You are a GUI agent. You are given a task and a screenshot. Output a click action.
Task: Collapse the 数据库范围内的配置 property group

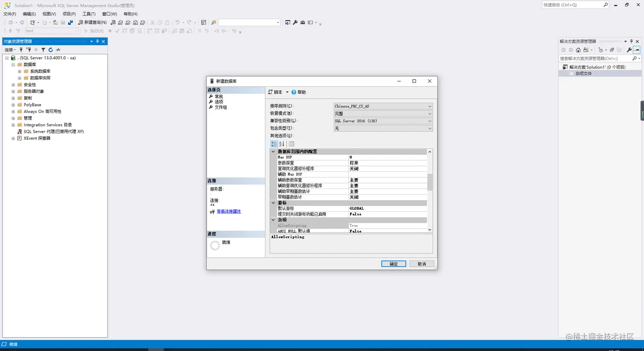click(x=273, y=151)
